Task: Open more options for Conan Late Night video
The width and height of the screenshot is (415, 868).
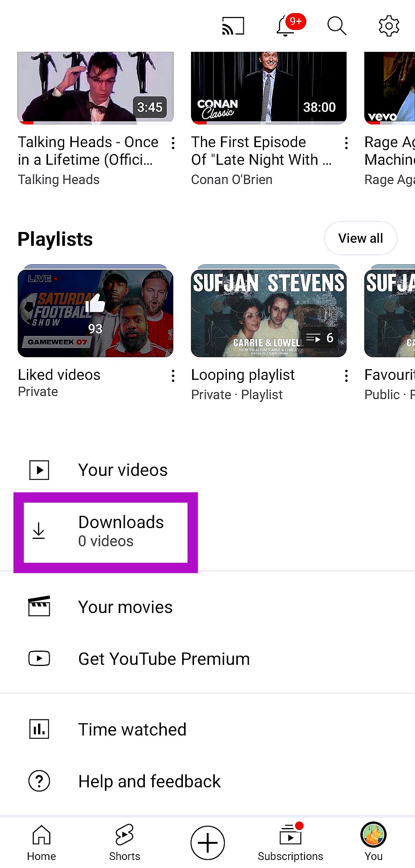Action: (x=347, y=143)
